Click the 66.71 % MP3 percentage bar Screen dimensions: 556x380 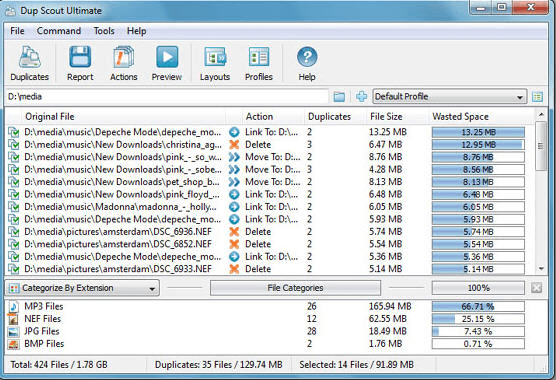[478, 307]
